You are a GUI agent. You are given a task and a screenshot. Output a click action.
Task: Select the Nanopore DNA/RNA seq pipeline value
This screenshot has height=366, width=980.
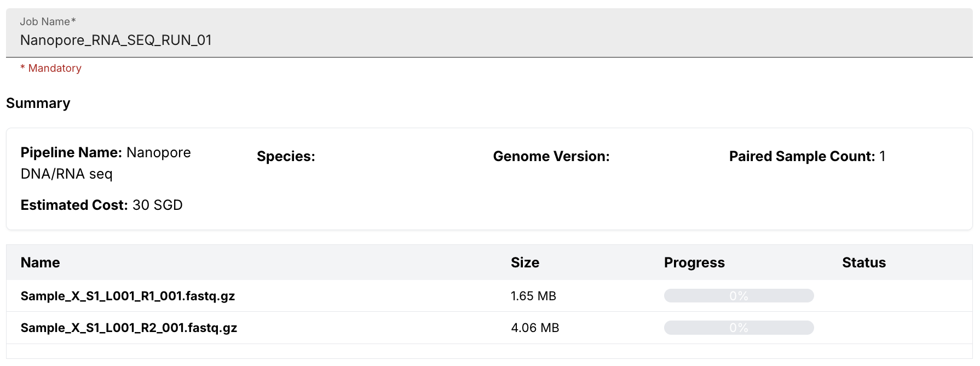106,163
